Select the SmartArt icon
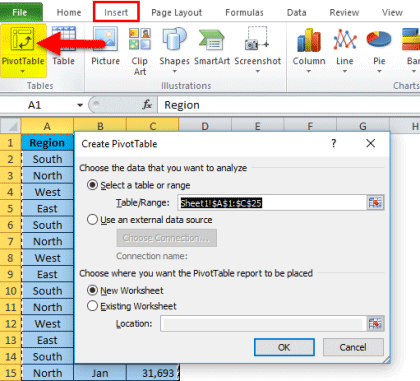 point(212,40)
